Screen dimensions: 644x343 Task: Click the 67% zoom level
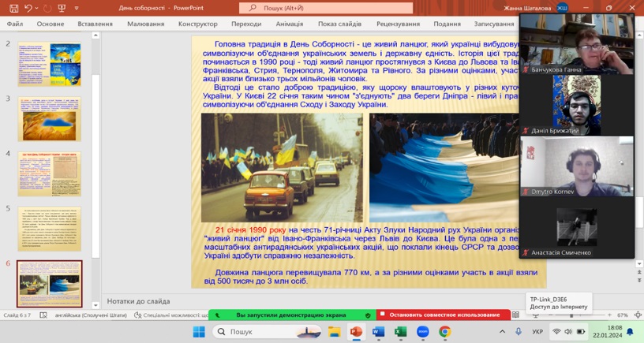click(x=622, y=315)
